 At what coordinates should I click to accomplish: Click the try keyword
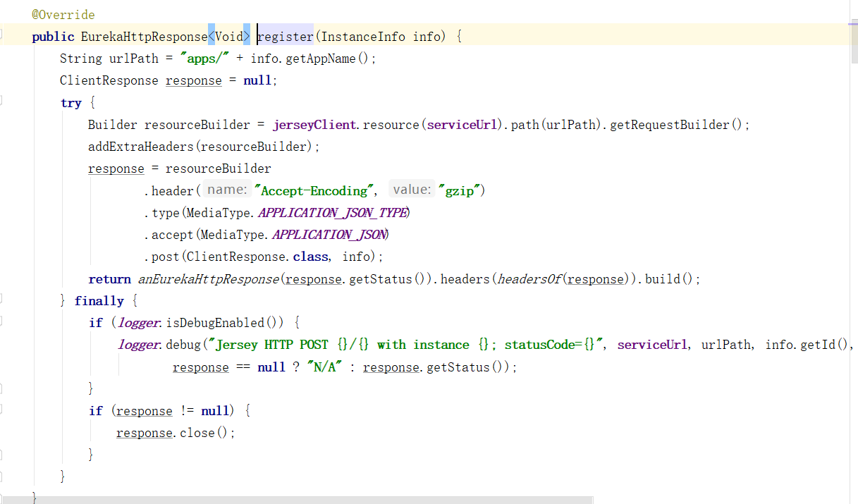point(71,103)
